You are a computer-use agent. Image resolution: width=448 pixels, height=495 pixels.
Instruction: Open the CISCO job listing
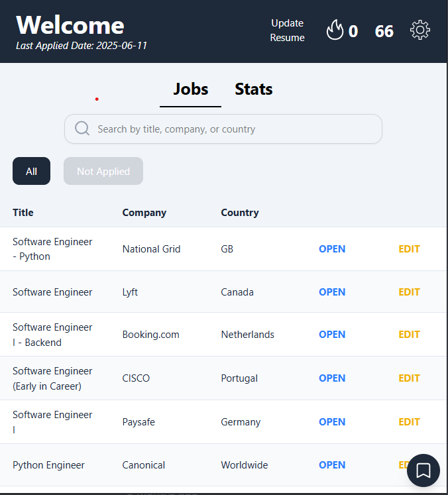coord(331,378)
